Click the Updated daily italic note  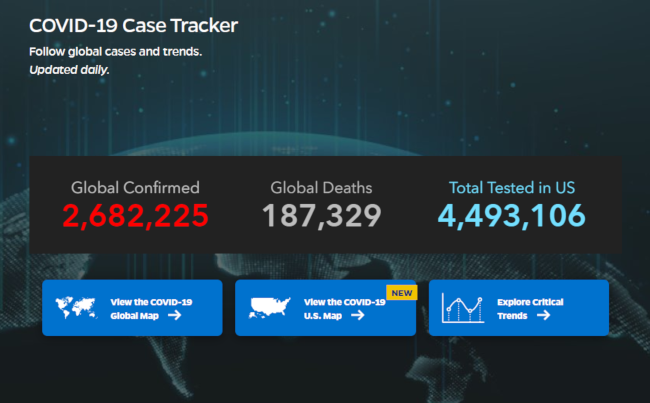(69, 70)
